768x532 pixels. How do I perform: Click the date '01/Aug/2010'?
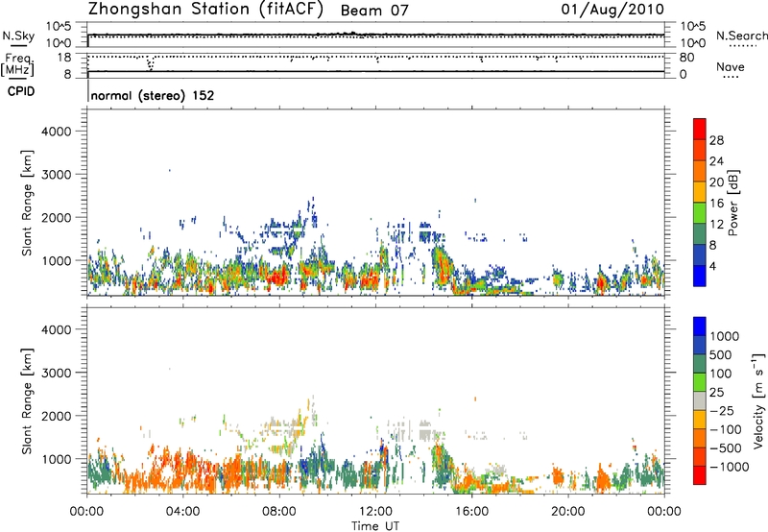[x=612, y=10]
